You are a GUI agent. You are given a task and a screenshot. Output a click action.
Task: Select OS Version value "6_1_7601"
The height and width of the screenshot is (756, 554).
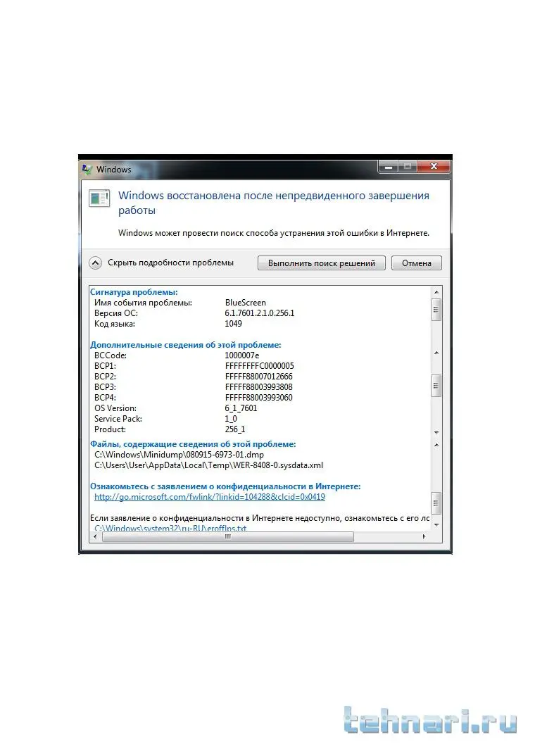(x=241, y=408)
